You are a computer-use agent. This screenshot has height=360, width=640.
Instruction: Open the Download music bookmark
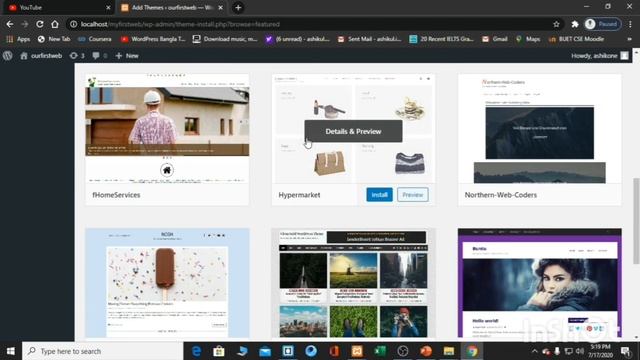[225, 39]
